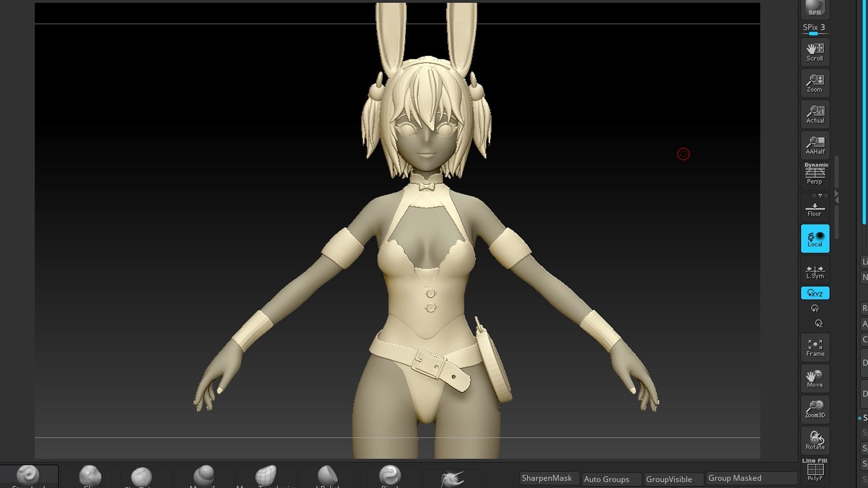This screenshot has width=868, height=488.
Task: Select the hPolish brush
Action: (327, 476)
